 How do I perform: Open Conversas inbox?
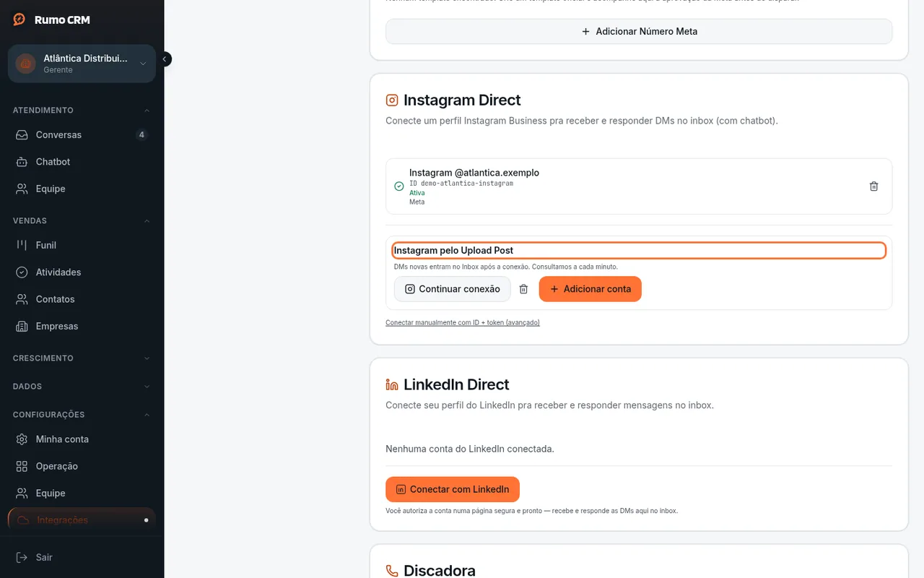coord(82,135)
